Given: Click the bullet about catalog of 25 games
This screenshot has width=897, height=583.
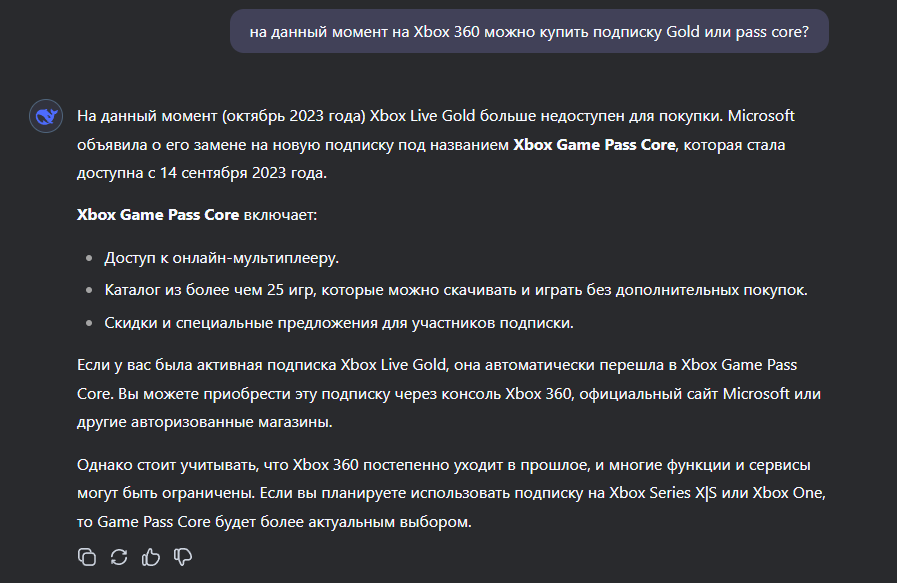Looking at the screenshot, I should (x=456, y=290).
